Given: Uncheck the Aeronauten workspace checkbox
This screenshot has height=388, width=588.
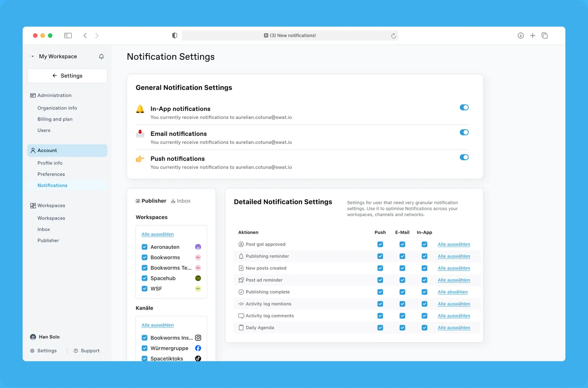Looking at the screenshot, I should point(144,247).
